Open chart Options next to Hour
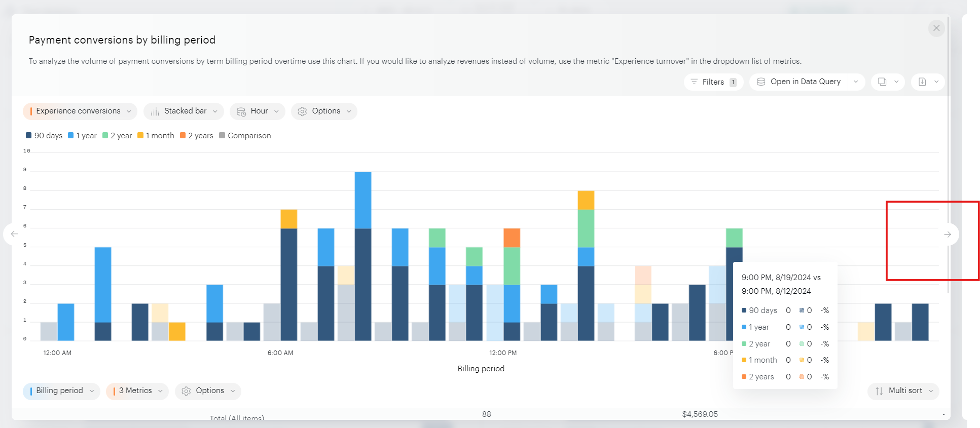 point(324,111)
